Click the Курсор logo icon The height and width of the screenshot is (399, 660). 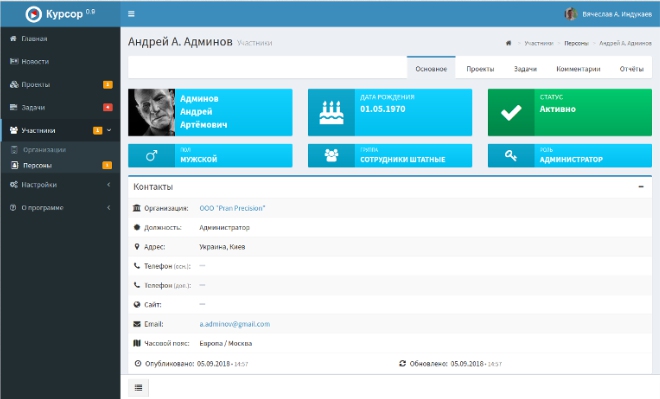pyautogui.click(x=33, y=14)
